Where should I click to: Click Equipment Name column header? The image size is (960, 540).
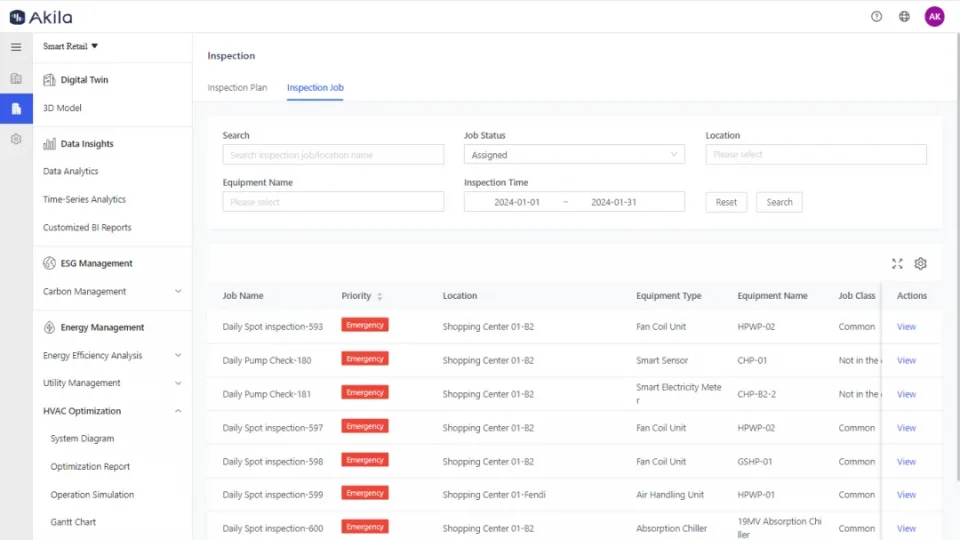click(x=772, y=296)
